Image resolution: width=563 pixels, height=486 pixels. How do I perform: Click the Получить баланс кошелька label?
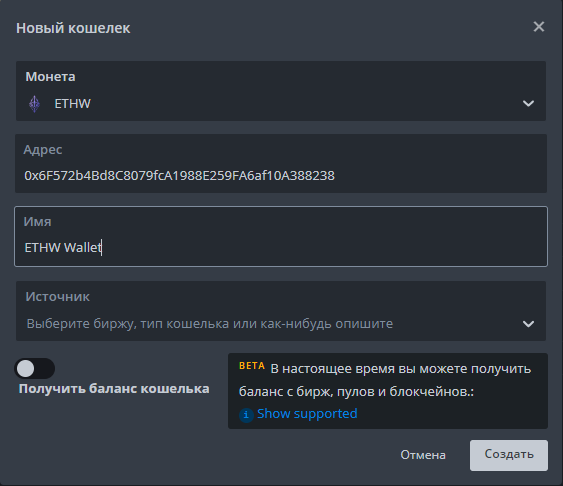(114, 389)
